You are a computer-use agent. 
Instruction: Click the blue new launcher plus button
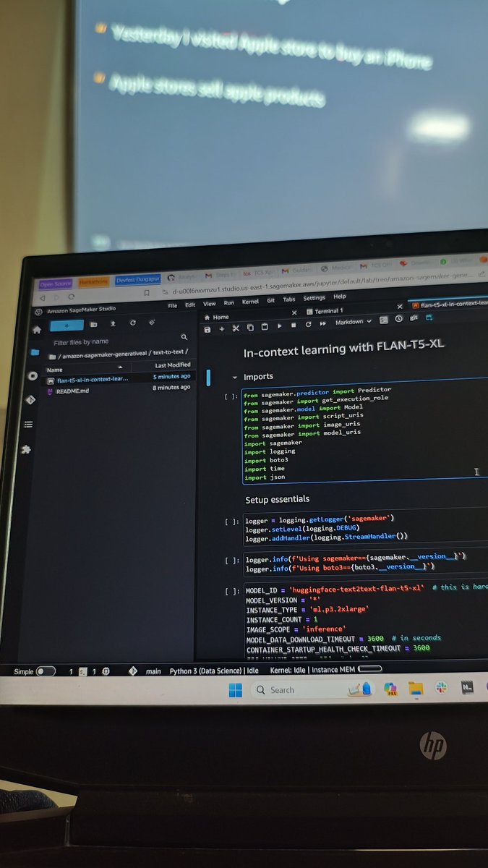tap(67, 325)
